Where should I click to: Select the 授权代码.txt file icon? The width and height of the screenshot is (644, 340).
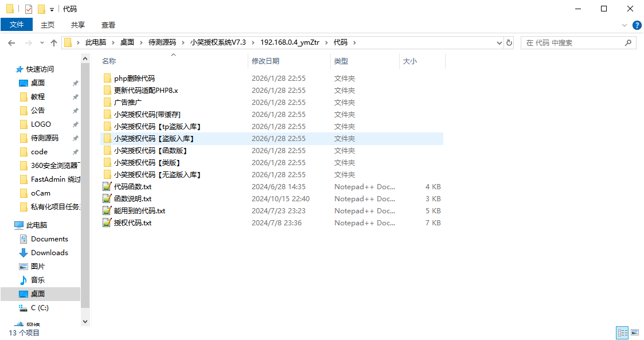point(107,222)
